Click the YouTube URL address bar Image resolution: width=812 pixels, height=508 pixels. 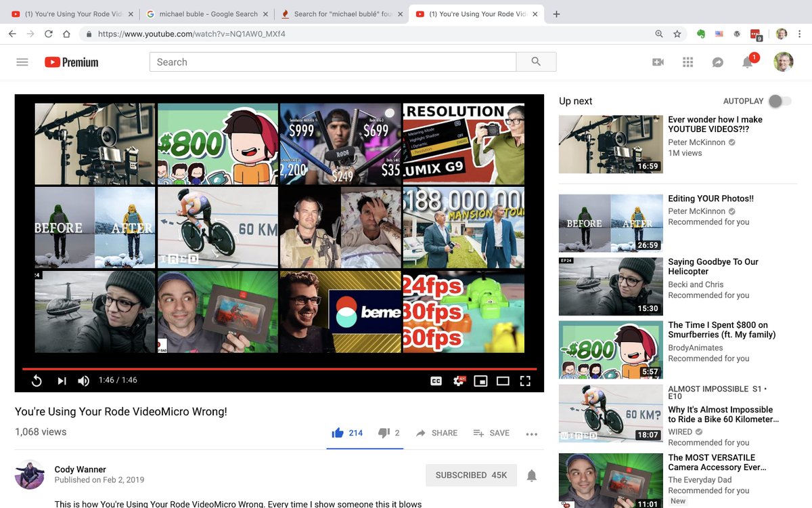pos(365,34)
